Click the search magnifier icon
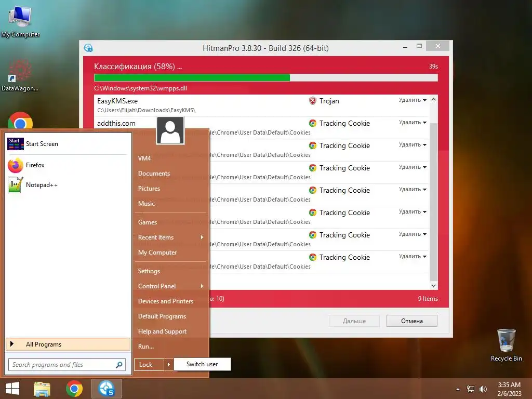The image size is (532, 399). click(119, 365)
